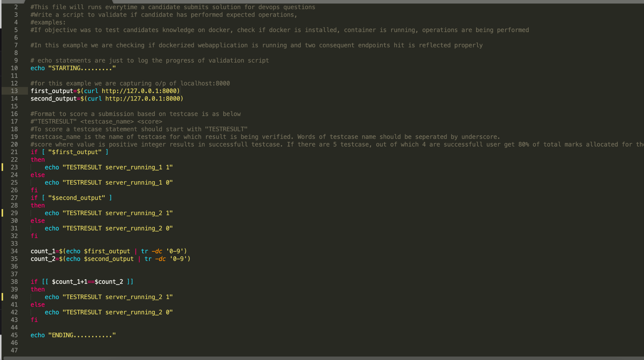Click the 'else' keyword on line 41
This screenshot has width=644, height=360.
pyautogui.click(x=38, y=305)
